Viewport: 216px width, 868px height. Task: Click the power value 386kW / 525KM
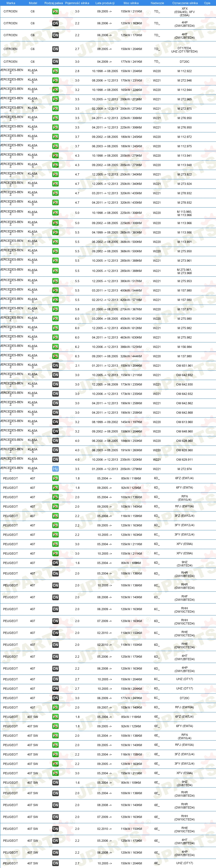click(131, 347)
